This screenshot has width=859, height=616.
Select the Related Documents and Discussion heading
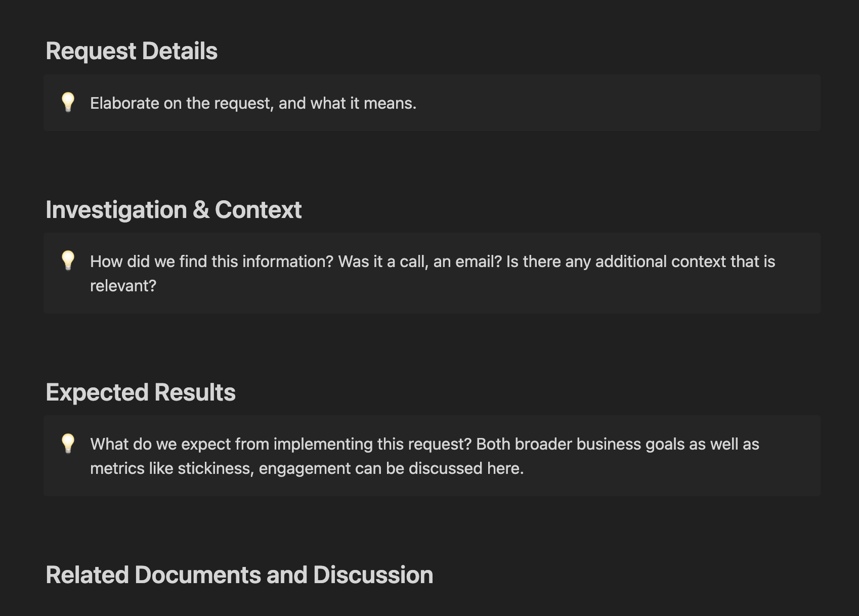(x=239, y=575)
